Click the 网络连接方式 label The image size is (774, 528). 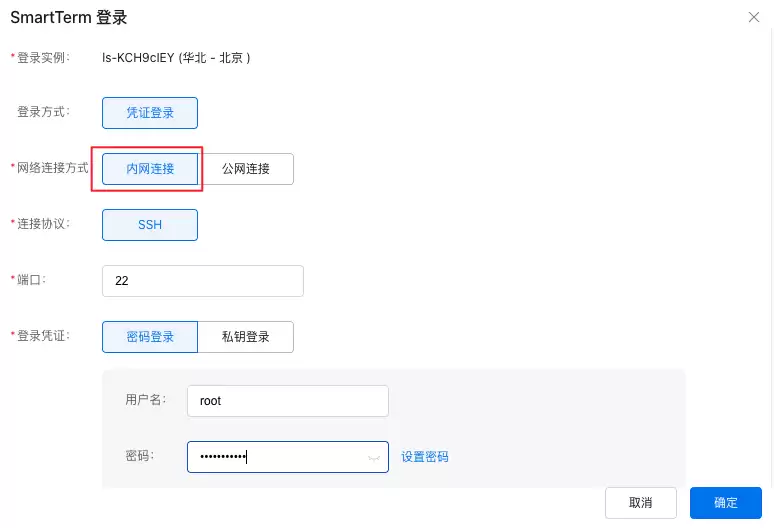(x=52, y=168)
